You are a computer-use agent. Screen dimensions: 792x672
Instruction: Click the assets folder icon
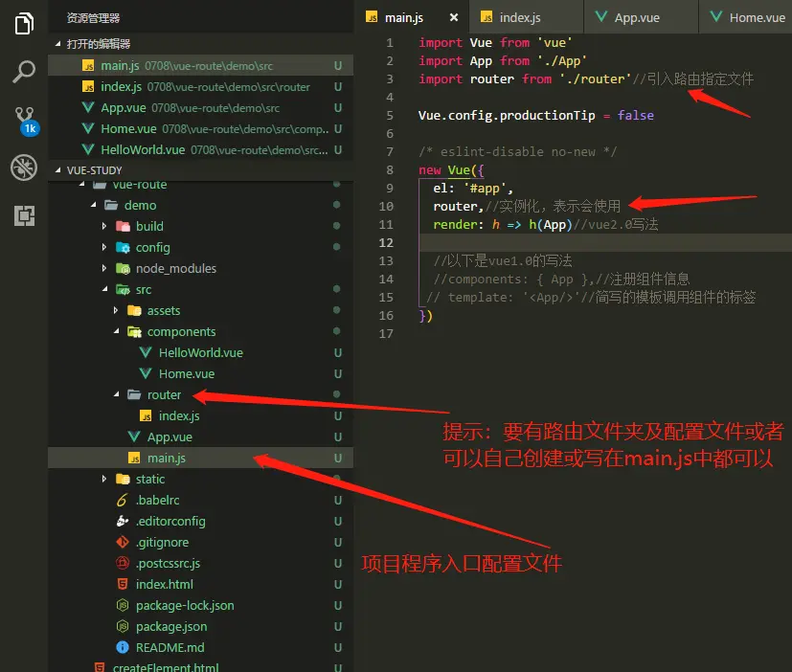pos(134,310)
